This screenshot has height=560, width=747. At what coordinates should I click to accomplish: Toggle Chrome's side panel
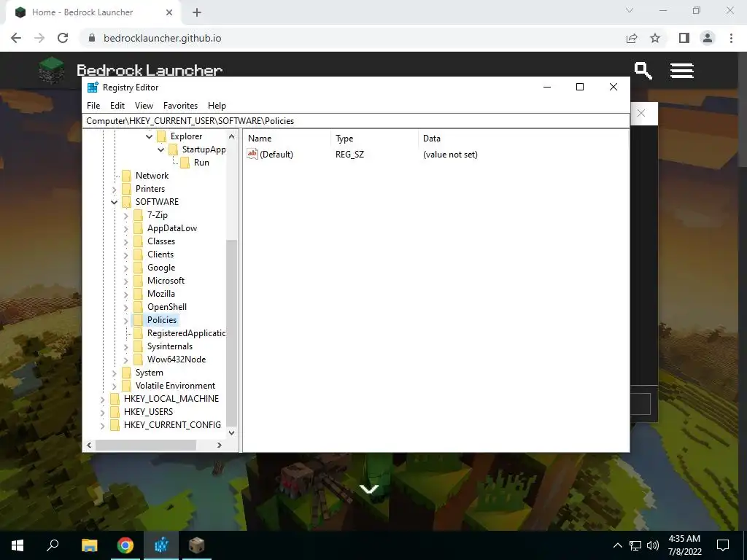click(684, 38)
